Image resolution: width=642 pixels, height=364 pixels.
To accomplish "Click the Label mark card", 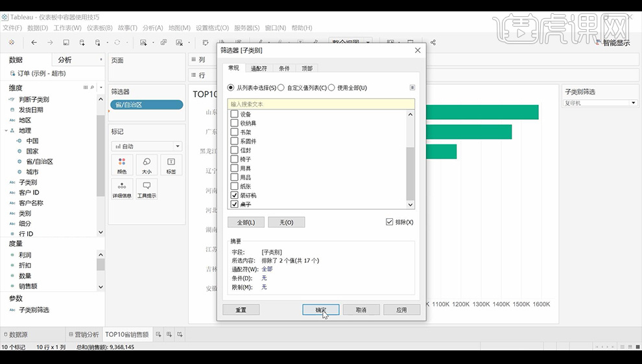I will click(171, 165).
